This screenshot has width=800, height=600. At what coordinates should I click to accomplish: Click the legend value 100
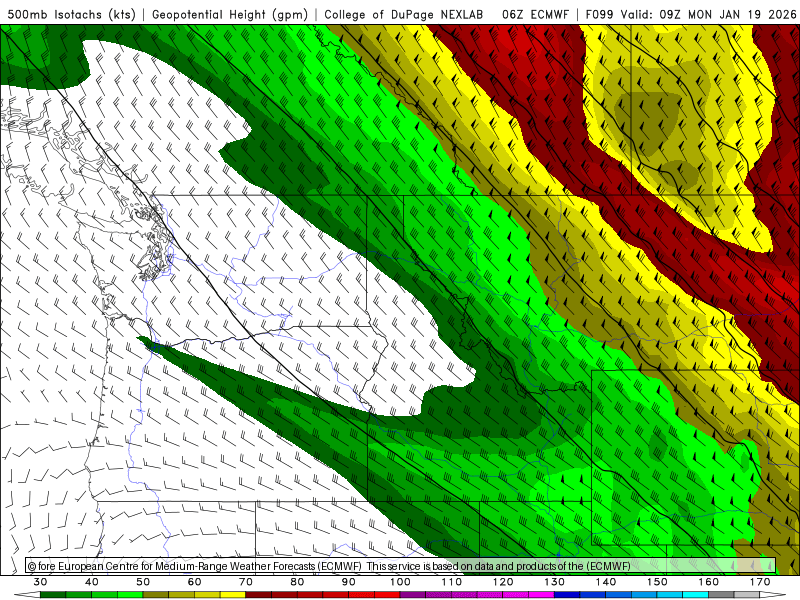coord(401,582)
